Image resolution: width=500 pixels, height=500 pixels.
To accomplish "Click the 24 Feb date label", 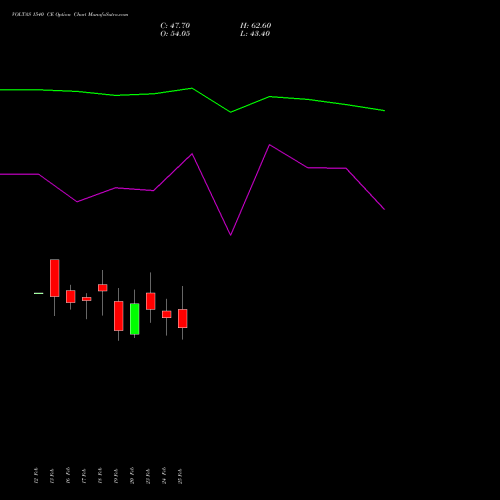I will coord(164,476).
